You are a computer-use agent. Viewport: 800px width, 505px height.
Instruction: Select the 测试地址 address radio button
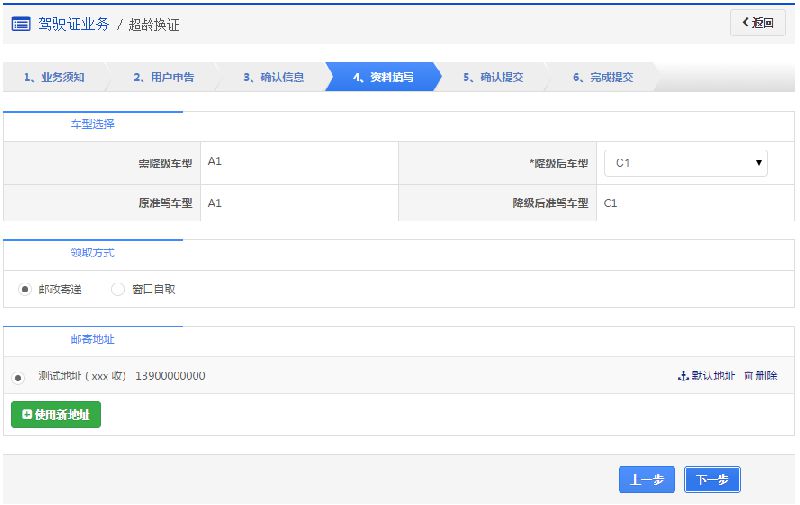click(x=18, y=377)
